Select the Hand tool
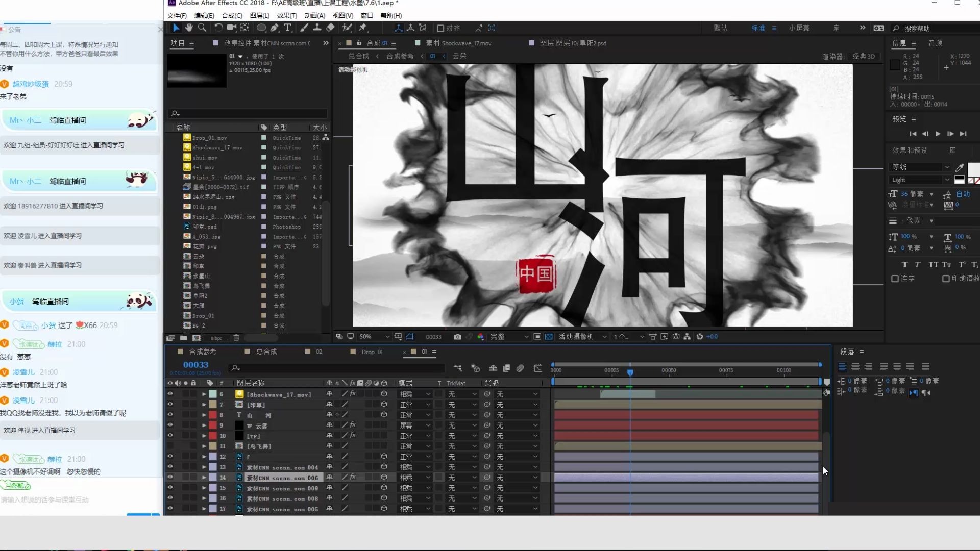This screenshot has width=980, height=551. [189, 28]
